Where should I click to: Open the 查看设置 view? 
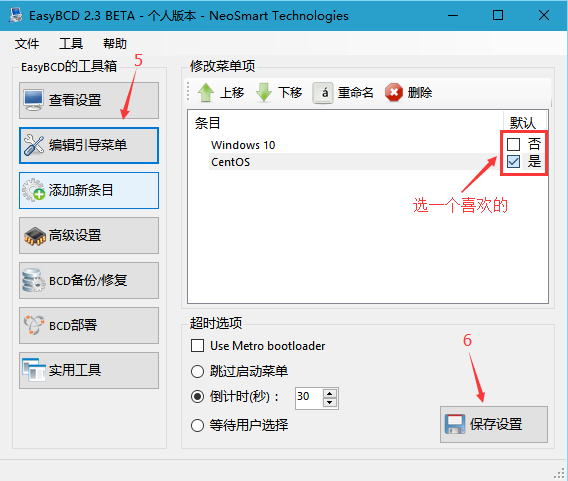coord(89,100)
